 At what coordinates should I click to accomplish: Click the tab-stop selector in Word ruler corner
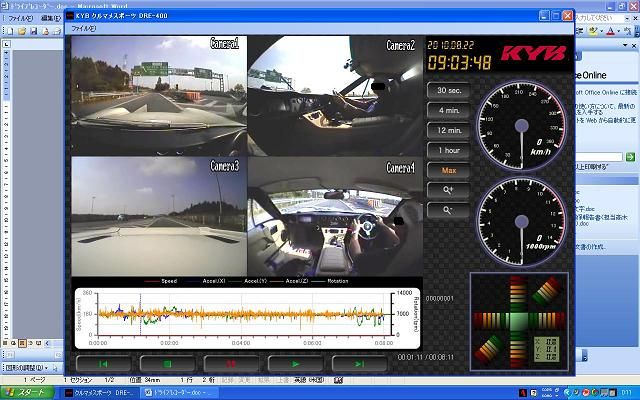7,44
